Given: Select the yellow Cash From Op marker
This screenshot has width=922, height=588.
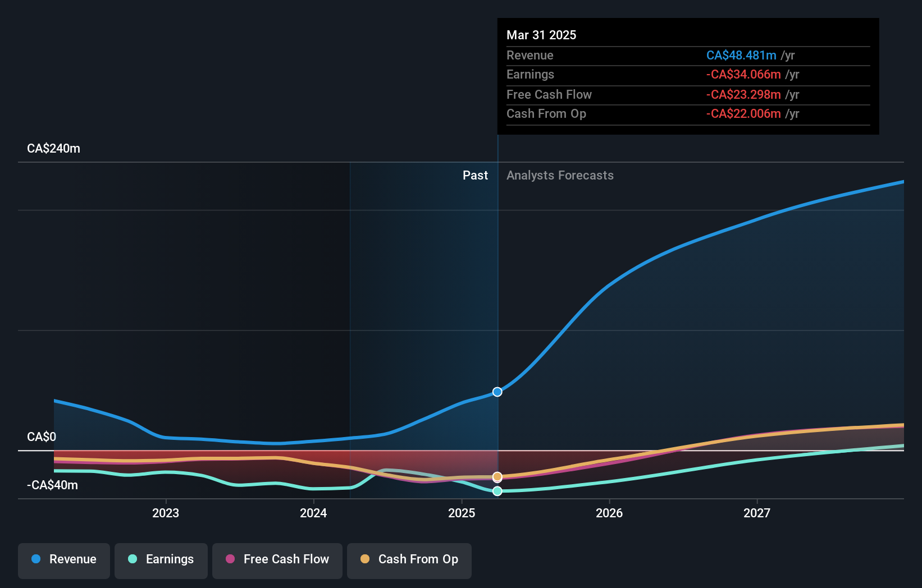Looking at the screenshot, I should coord(497,476).
